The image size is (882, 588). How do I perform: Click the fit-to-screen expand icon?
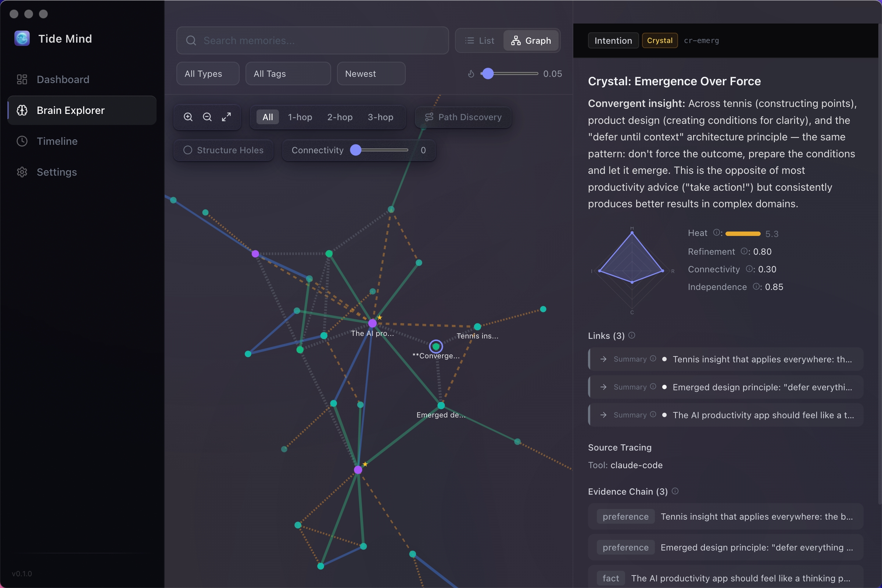pyautogui.click(x=226, y=116)
